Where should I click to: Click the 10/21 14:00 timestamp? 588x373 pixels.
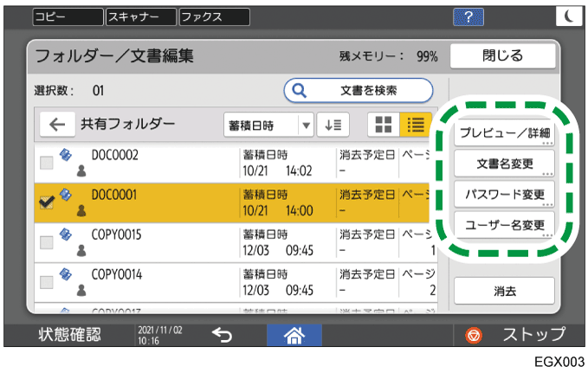coord(277,210)
